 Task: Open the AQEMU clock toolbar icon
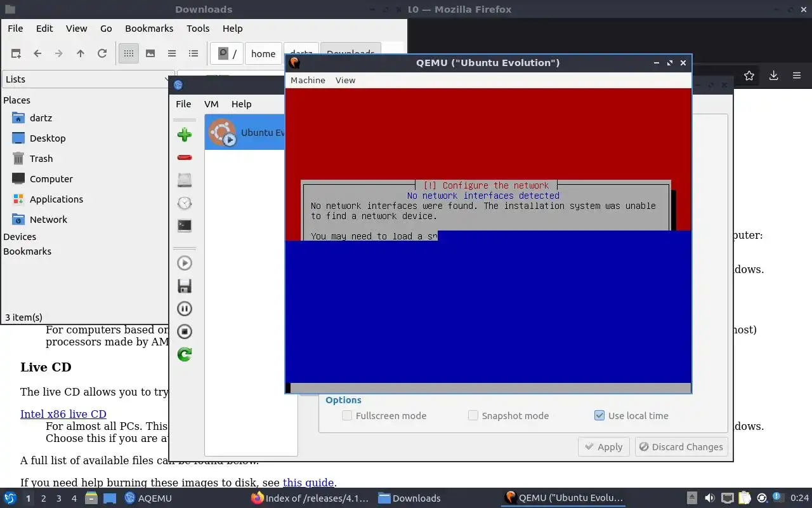pyautogui.click(x=185, y=203)
